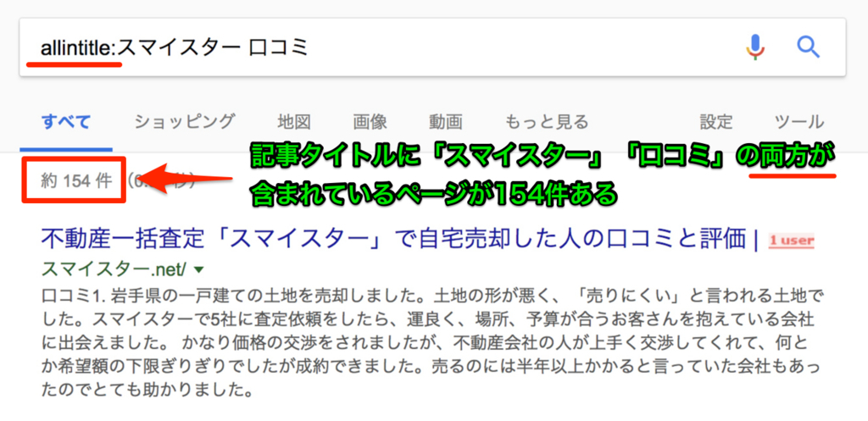Open the ショッピング tab

pyautogui.click(x=185, y=122)
